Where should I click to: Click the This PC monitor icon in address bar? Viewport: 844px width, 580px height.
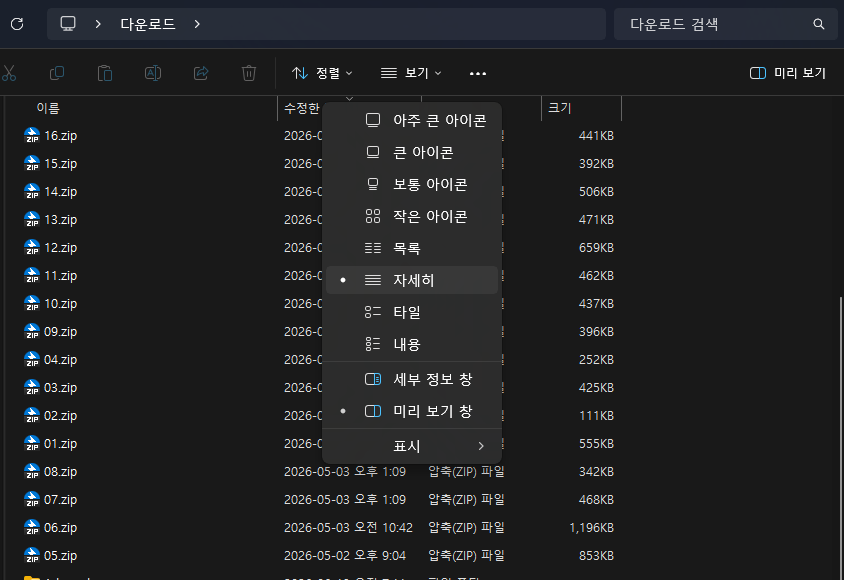tap(68, 24)
